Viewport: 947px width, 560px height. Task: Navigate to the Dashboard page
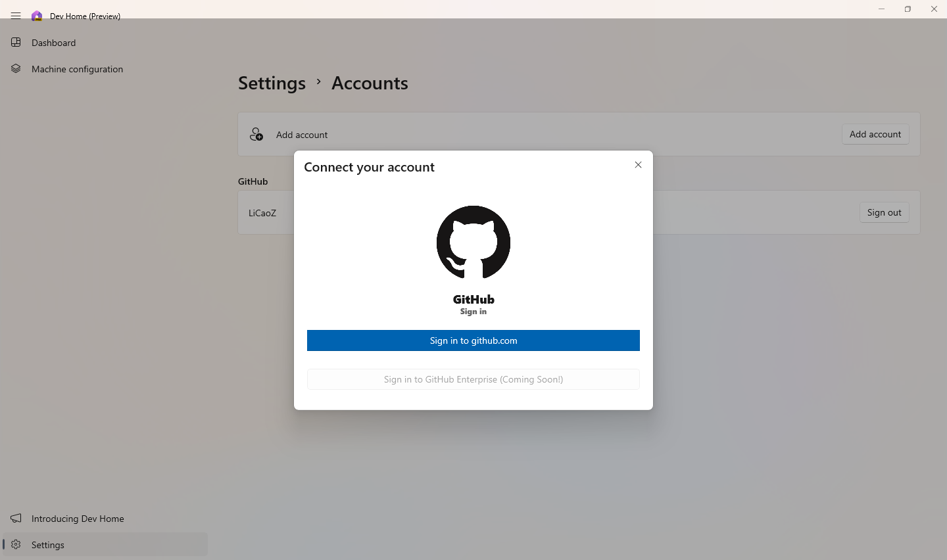[x=53, y=42]
